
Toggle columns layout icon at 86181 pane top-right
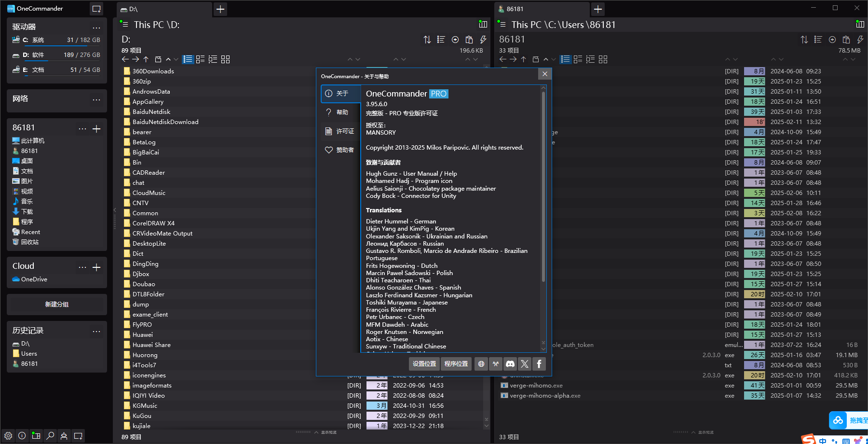tap(860, 24)
